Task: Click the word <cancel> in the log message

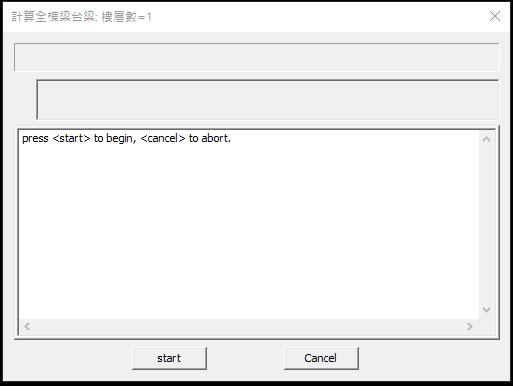Action: pyautogui.click(x=163, y=138)
